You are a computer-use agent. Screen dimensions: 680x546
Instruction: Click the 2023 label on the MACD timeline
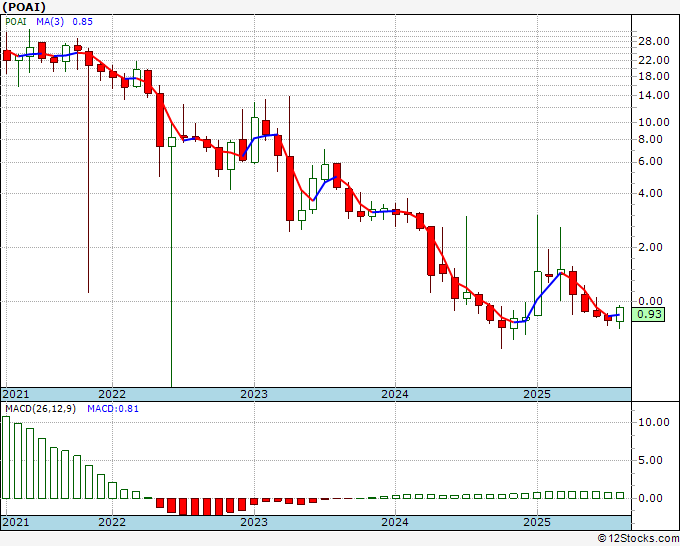[x=254, y=522]
